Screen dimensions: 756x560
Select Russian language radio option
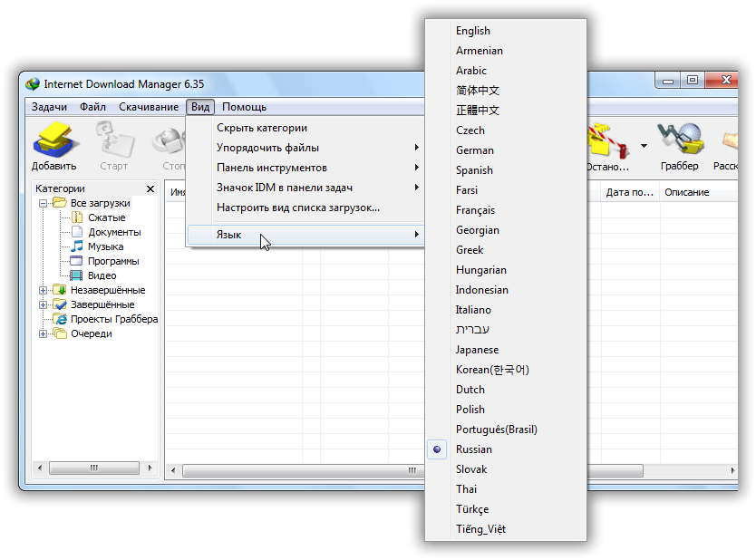[x=437, y=449]
